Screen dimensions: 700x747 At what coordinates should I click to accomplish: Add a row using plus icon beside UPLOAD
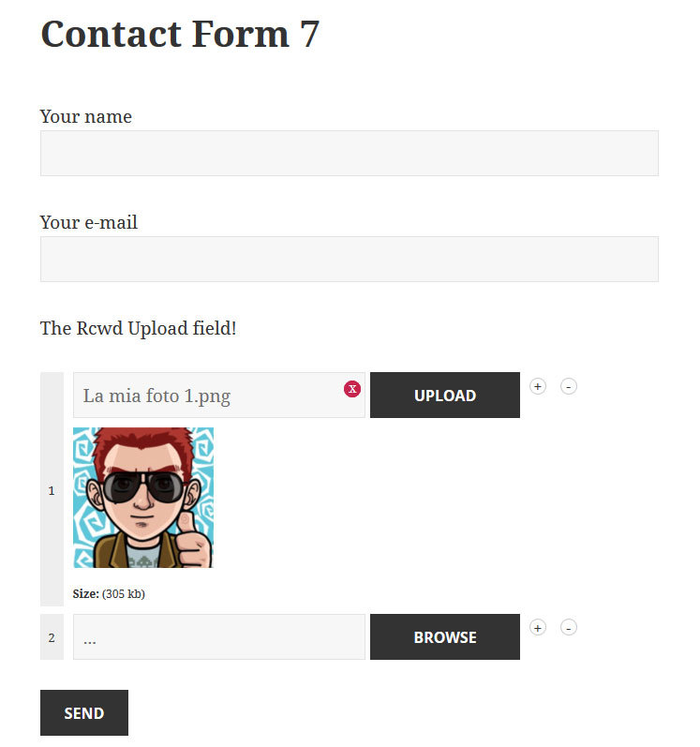tap(538, 386)
